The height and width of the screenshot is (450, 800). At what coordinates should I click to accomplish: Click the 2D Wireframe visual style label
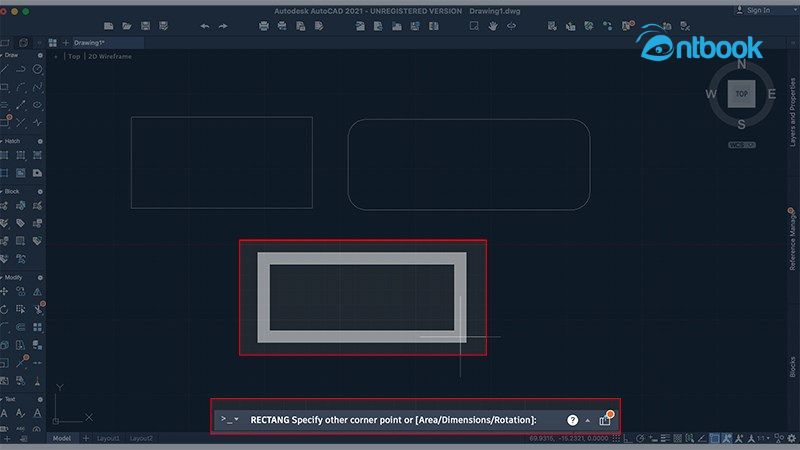[x=110, y=57]
